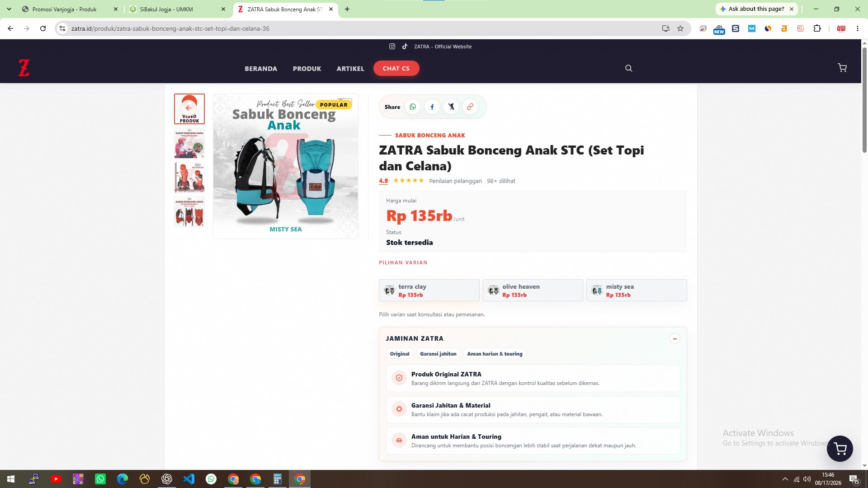This screenshot has height=488, width=868.
Task: Select Aman harian & touring tag
Action: pyautogui.click(x=495, y=354)
